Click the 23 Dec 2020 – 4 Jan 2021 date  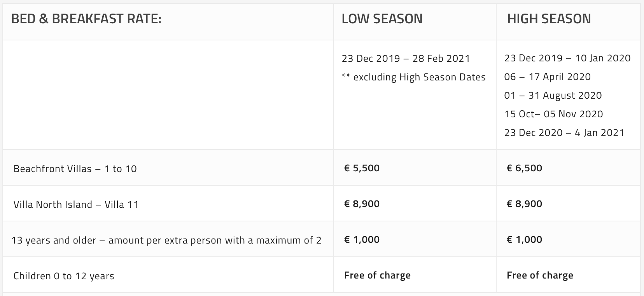(564, 132)
